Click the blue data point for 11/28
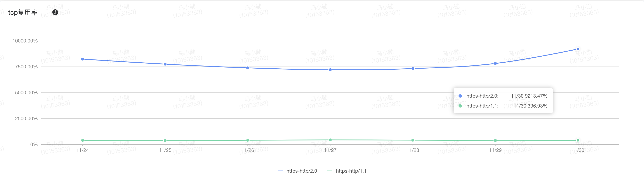Screen dimensions: 644x184 click(413, 69)
